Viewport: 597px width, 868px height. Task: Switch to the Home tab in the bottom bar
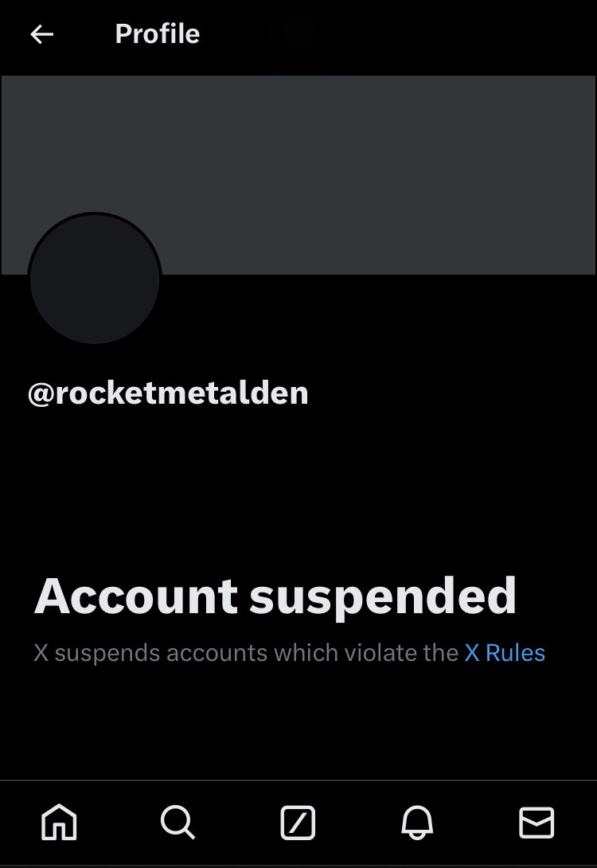(x=59, y=822)
